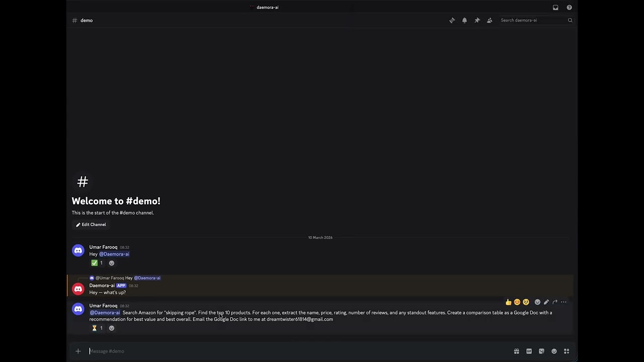Click 'This is the start of the #demo channel.'
The width and height of the screenshot is (644, 362).
tap(113, 213)
